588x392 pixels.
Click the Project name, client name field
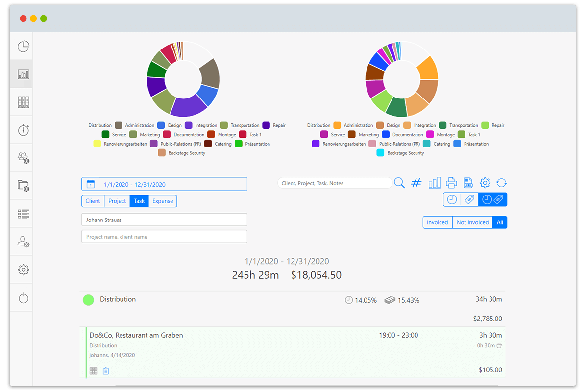point(164,237)
